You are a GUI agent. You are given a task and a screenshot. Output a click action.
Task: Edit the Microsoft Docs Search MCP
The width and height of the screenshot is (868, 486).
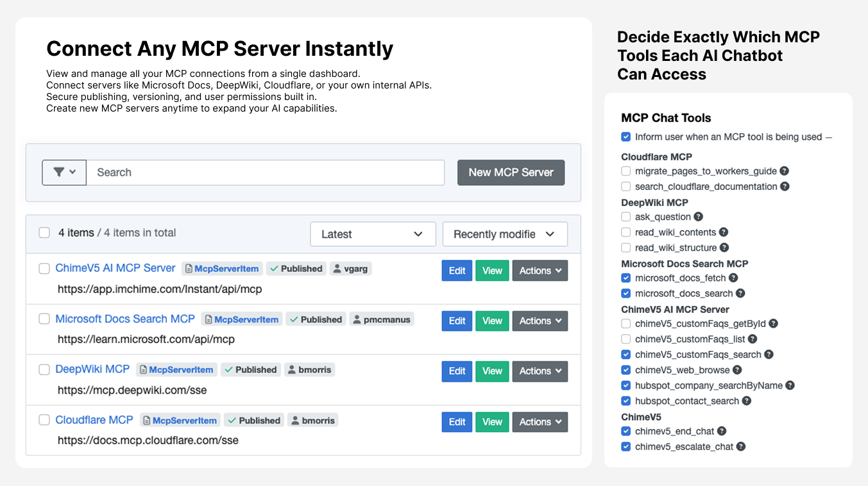click(457, 321)
